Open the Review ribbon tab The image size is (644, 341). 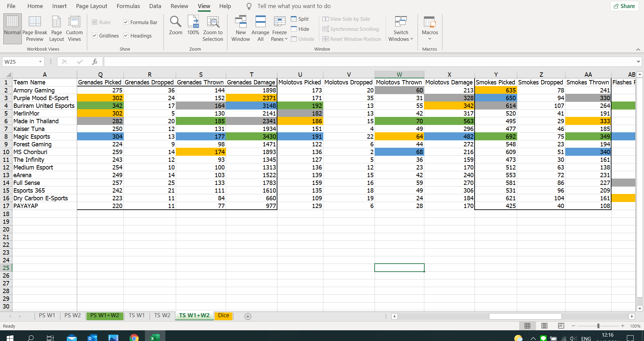(179, 6)
